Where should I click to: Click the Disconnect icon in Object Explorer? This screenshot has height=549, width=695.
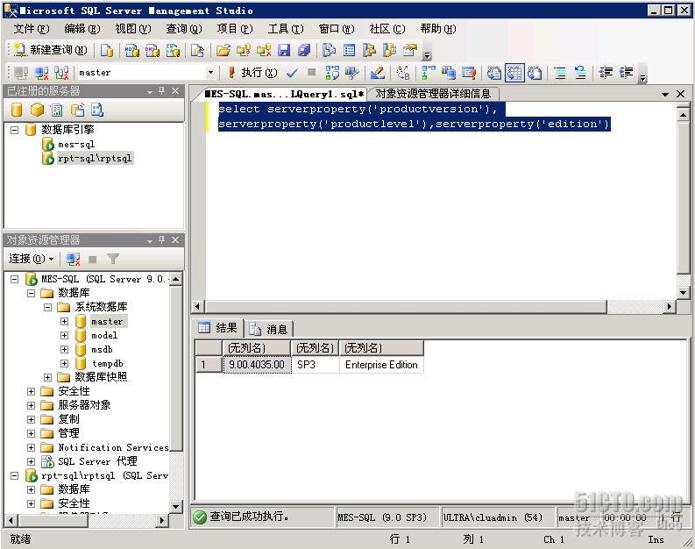73,259
